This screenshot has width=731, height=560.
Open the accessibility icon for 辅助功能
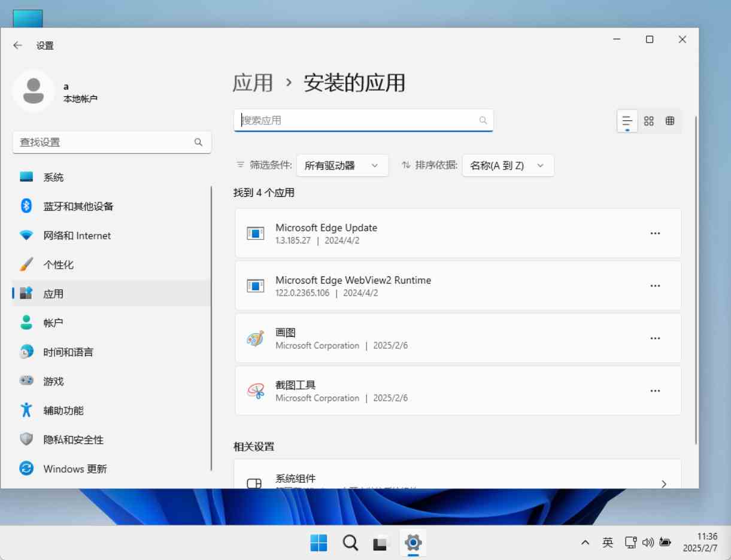click(x=26, y=410)
